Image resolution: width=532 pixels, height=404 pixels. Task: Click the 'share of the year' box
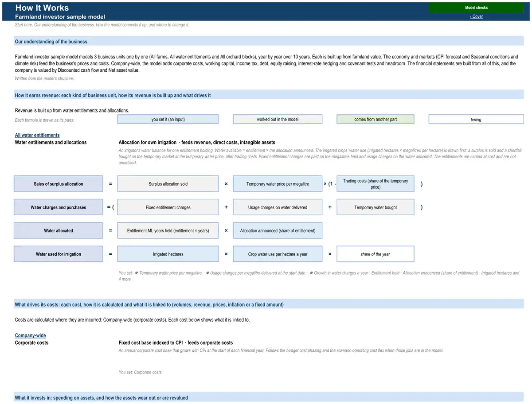(x=376, y=254)
